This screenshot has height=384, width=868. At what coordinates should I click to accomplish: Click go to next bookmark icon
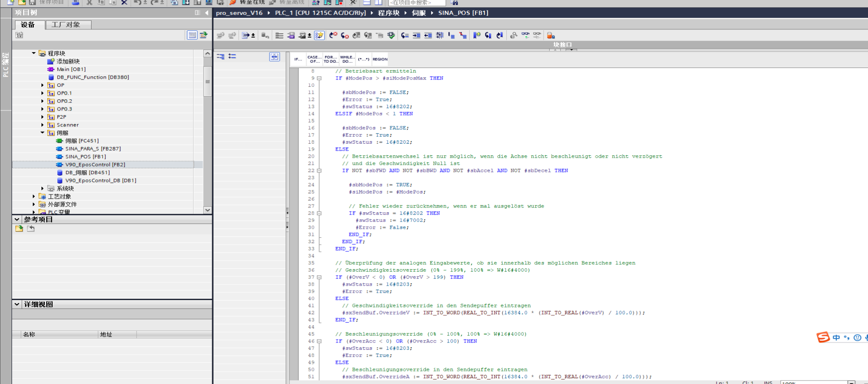[488, 35]
